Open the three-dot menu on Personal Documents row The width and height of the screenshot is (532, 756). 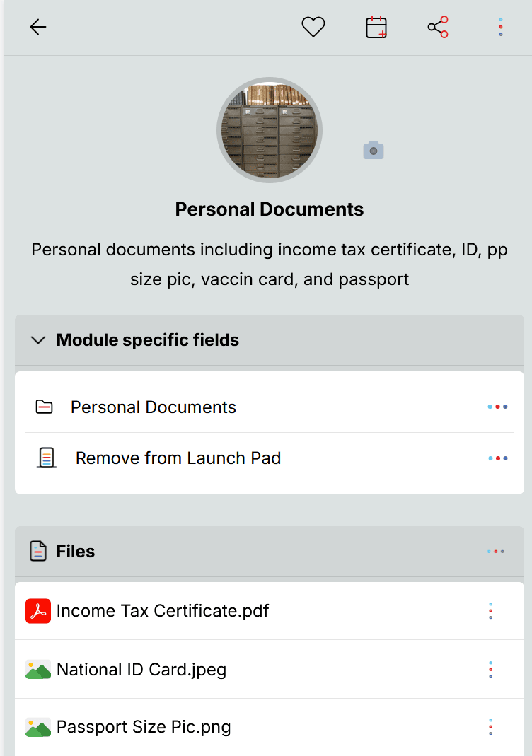[x=497, y=407]
